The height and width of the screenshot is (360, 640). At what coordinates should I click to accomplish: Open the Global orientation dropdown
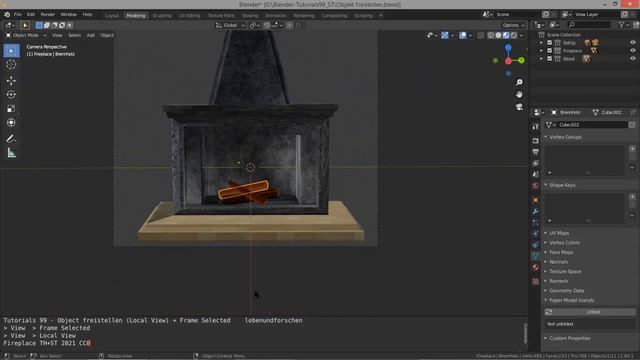point(230,25)
